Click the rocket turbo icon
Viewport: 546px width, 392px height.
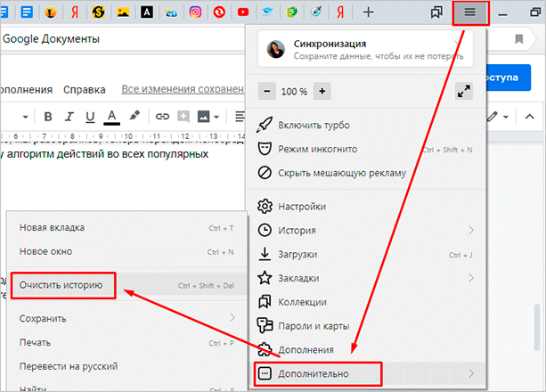tap(265, 125)
